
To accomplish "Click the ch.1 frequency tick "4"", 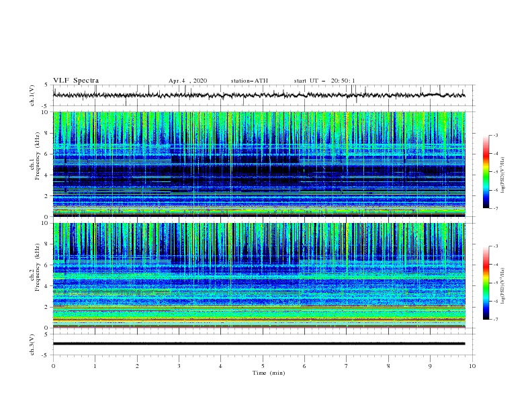I will point(47,175).
